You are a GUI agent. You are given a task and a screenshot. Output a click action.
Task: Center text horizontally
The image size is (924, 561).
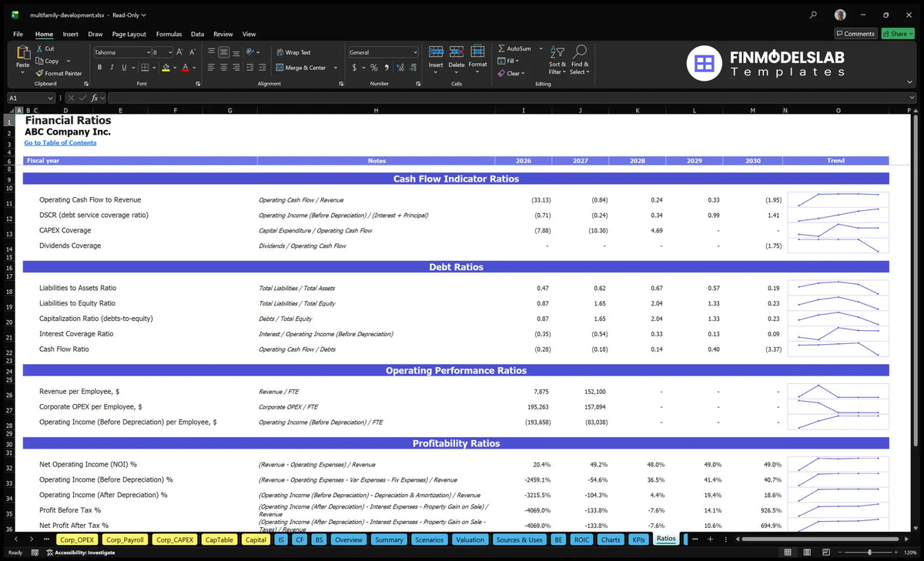pyautogui.click(x=224, y=68)
